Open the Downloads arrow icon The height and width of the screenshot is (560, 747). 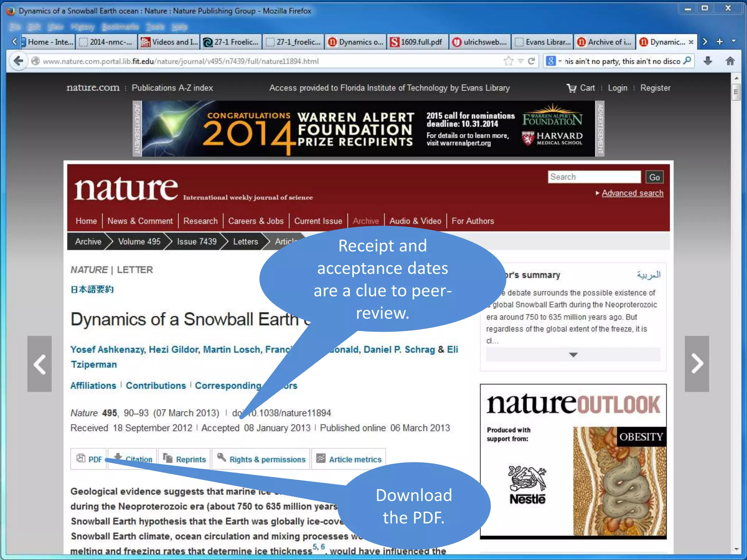coord(708,61)
